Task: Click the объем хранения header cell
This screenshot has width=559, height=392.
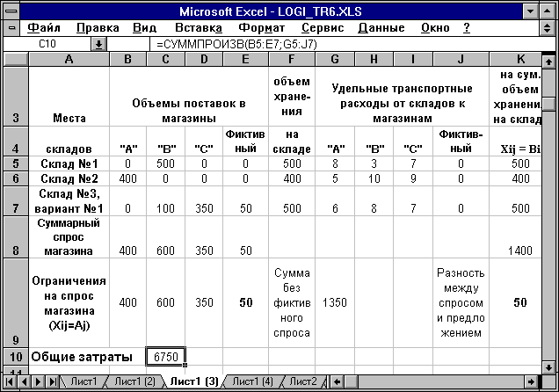Action: click(292, 96)
